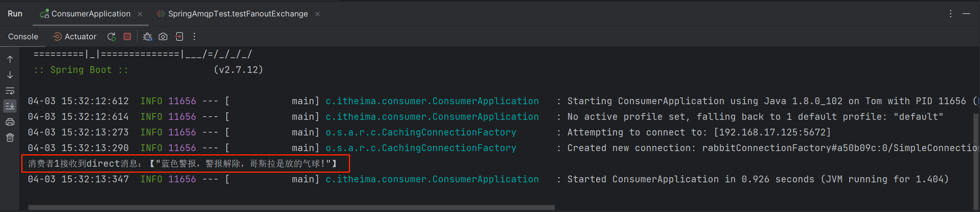Switch to the Actuator tab
The image size is (980, 212).
point(75,37)
